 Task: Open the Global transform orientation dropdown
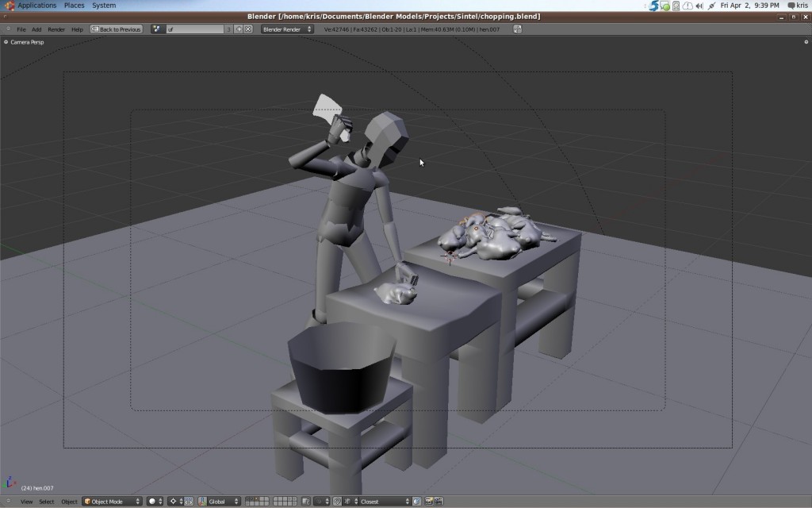(218, 501)
